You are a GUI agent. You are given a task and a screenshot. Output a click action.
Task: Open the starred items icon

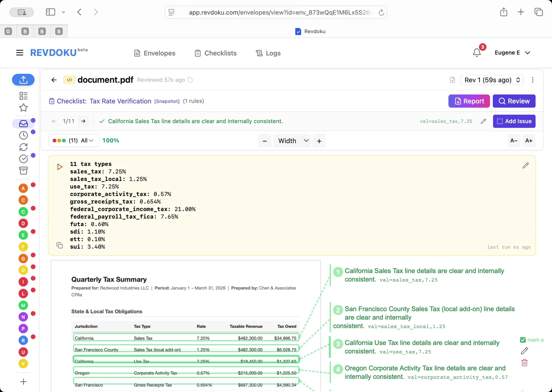(x=23, y=108)
